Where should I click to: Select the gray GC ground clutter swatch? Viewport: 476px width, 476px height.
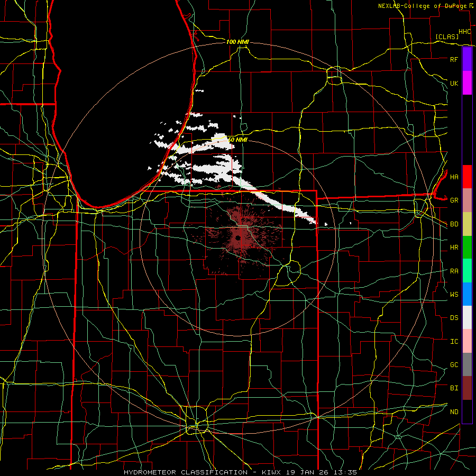tap(467, 364)
